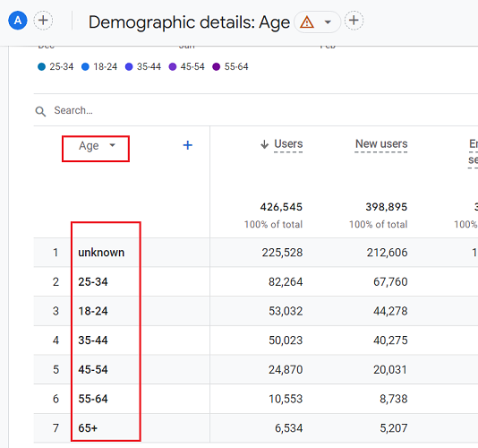This screenshot has height=448, width=478.
Task: Click the 18-24 legend color dot
Action: (x=85, y=66)
